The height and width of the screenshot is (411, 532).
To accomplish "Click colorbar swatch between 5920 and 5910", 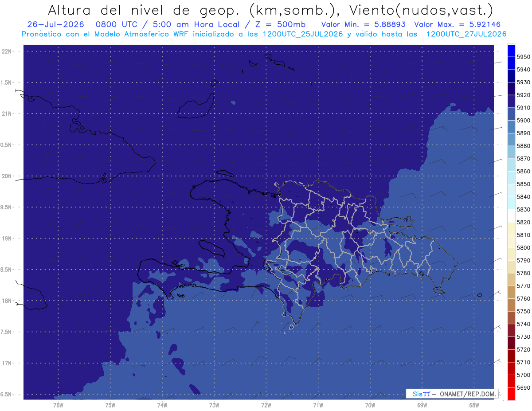I will [x=511, y=102].
